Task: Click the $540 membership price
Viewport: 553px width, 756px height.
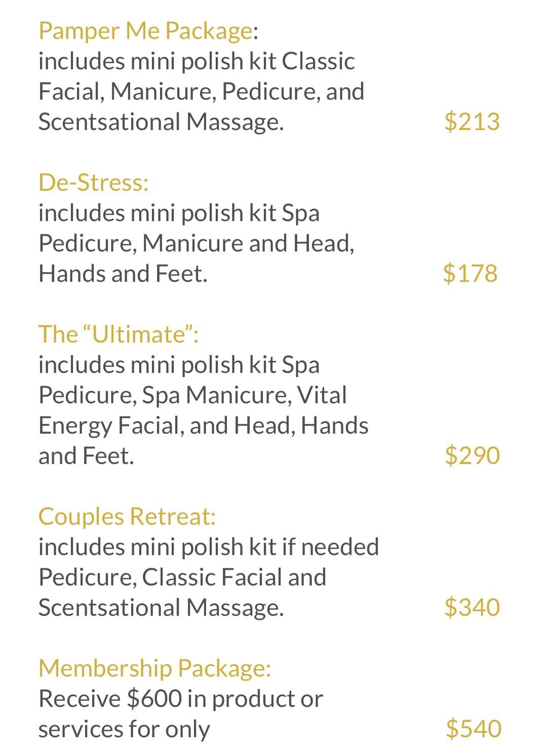Action: click(473, 729)
